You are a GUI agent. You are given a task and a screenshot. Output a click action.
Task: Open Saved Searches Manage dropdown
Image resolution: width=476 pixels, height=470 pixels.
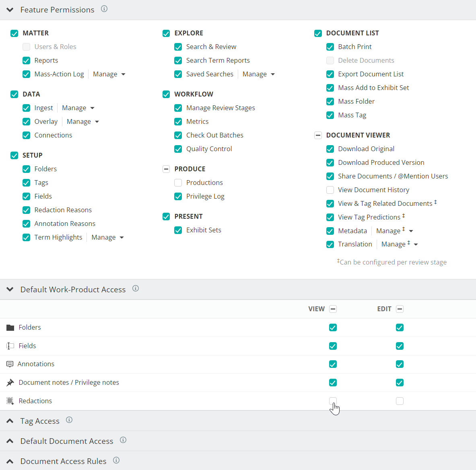tap(259, 74)
